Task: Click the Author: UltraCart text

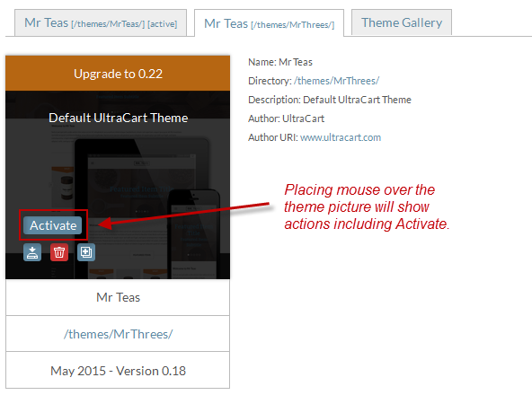Action: tap(286, 118)
